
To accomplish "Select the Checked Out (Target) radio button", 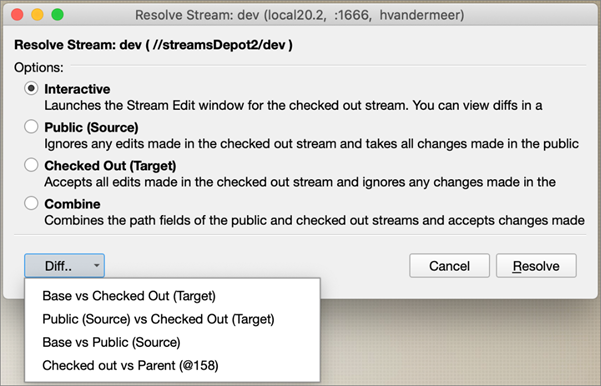I will (x=31, y=165).
